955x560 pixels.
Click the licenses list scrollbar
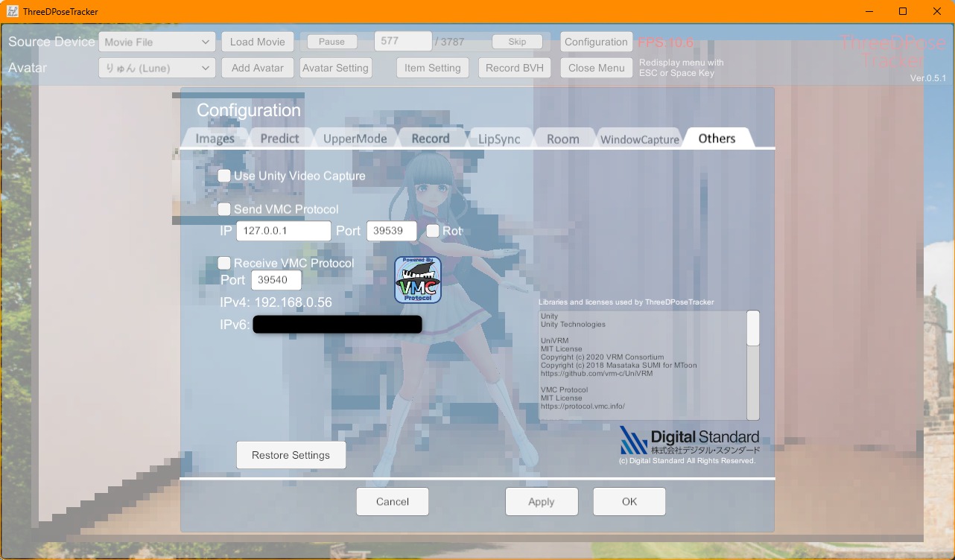(x=753, y=365)
